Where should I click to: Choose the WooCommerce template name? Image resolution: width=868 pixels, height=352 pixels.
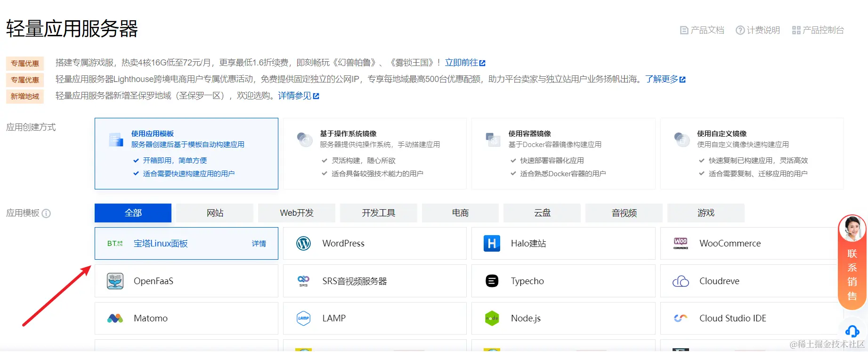pos(730,244)
